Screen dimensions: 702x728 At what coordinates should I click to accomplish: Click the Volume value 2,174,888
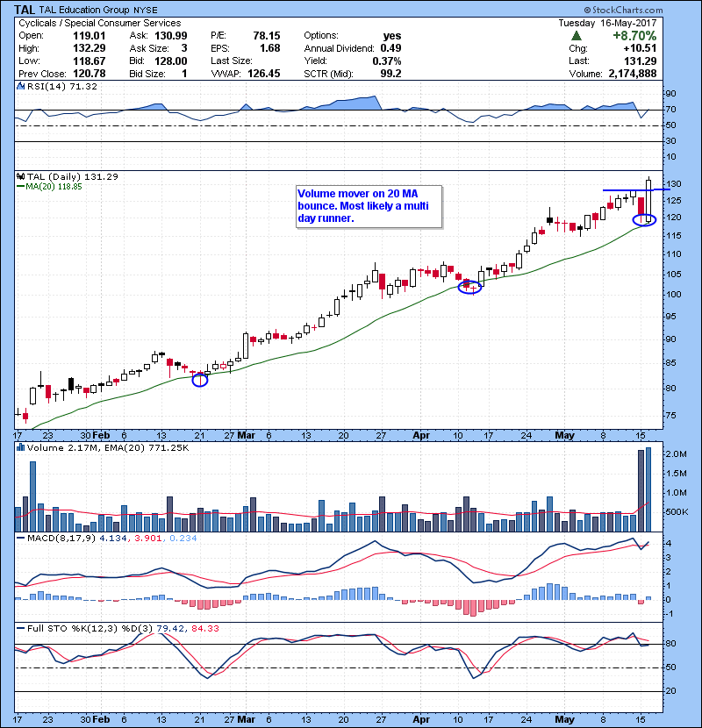[633, 74]
